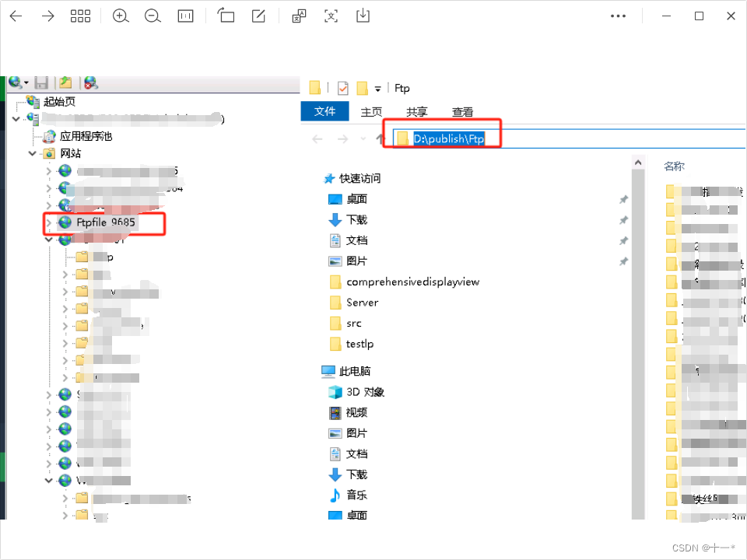
Task: Open 文档 under 此电脑
Action: pos(357,453)
